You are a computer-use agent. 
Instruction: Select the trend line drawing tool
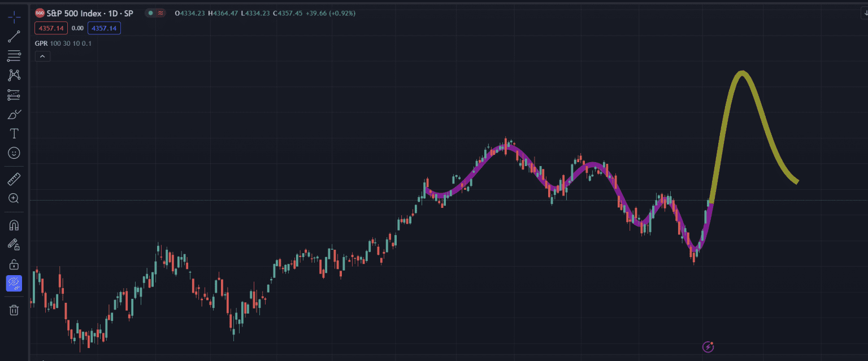point(14,37)
